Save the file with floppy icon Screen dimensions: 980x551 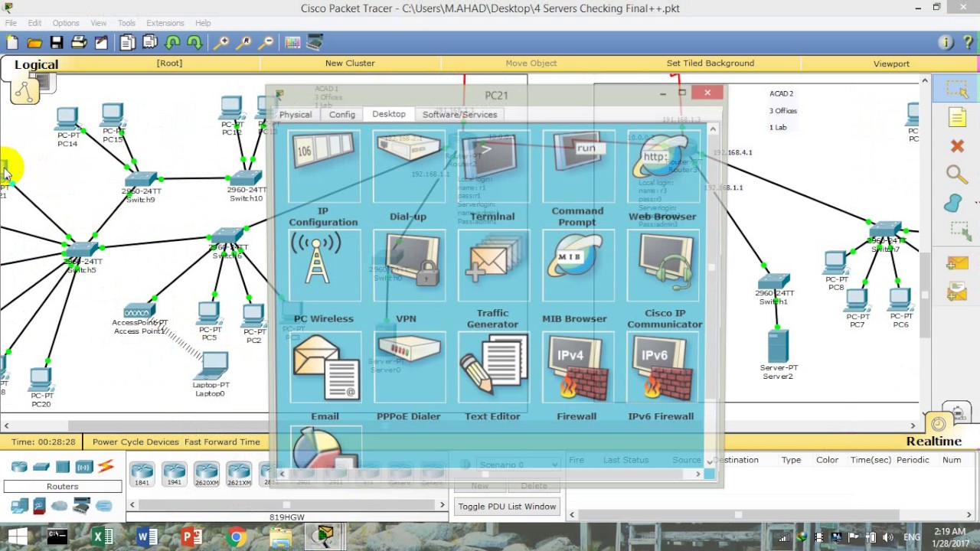coord(57,43)
